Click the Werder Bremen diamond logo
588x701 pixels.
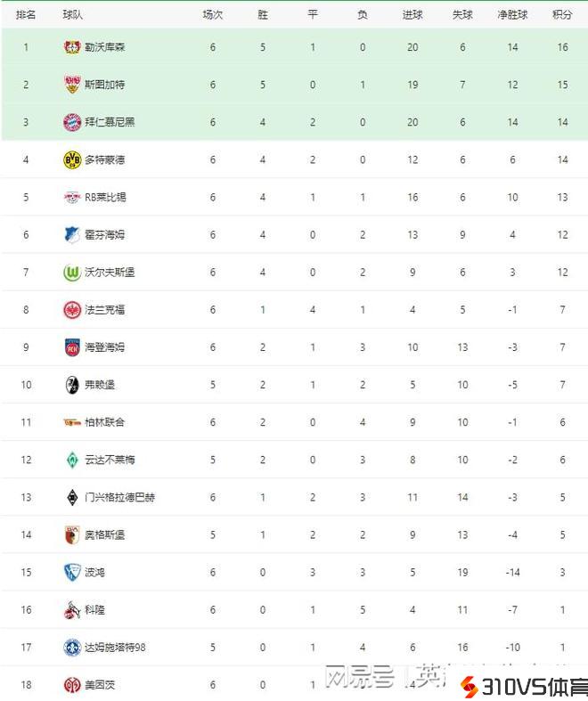[72, 460]
